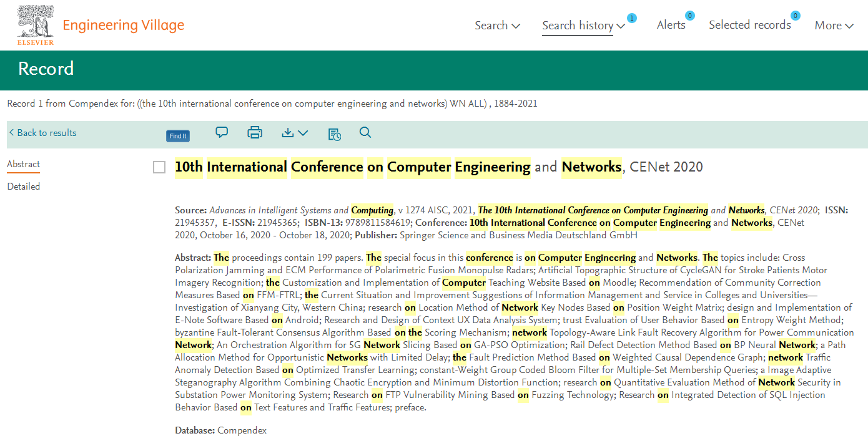Click the Search history count badge
The height and width of the screenshot is (446, 868).
click(632, 18)
